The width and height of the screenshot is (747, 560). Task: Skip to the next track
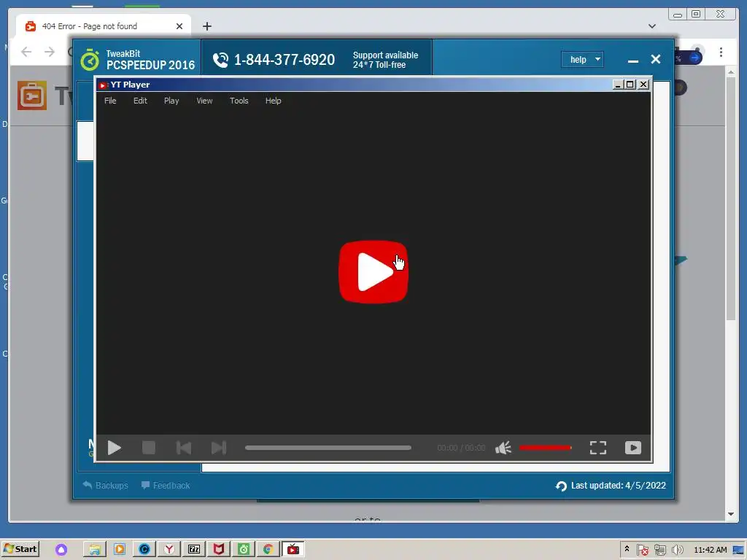pyautogui.click(x=219, y=448)
